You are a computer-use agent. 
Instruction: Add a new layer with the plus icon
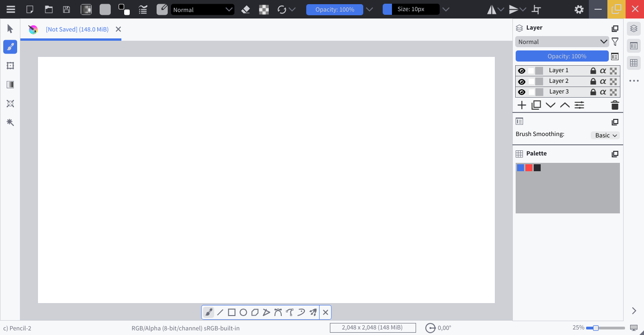[x=522, y=105]
